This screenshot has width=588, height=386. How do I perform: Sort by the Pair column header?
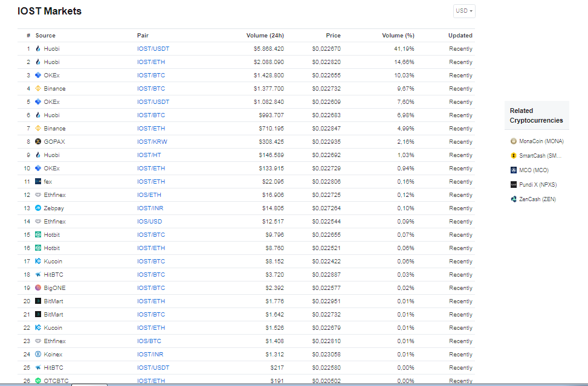(143, 36)
